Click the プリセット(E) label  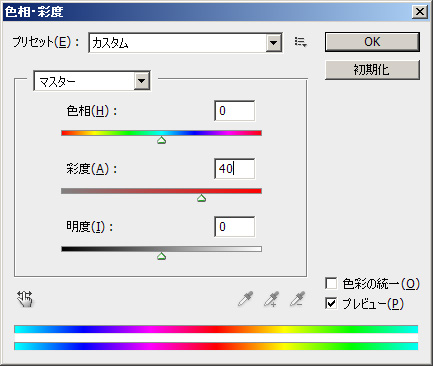[46, 42]
